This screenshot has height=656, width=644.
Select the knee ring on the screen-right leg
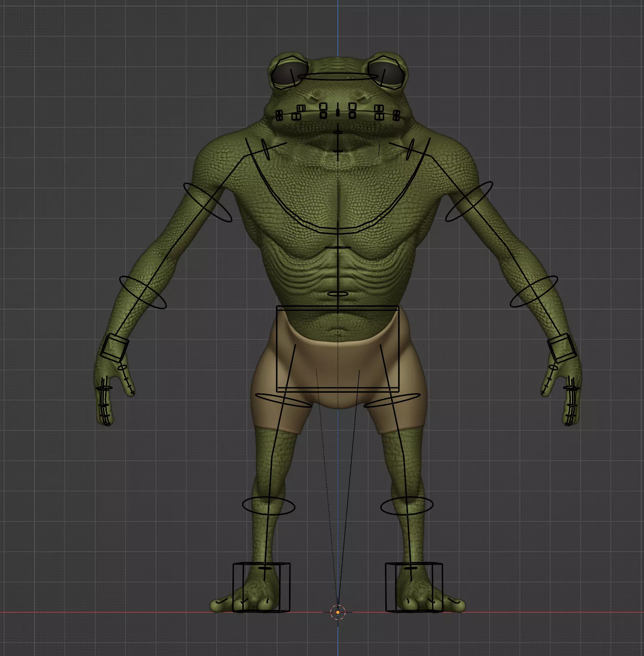407,505
